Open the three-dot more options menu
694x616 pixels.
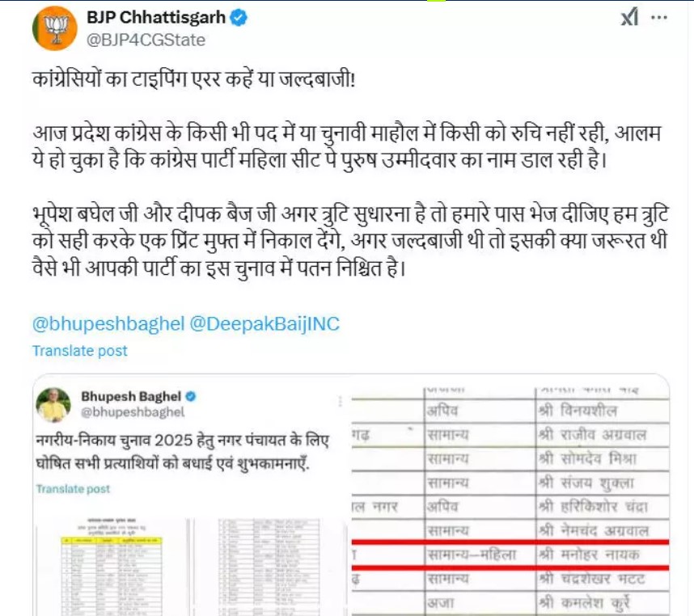659,18
